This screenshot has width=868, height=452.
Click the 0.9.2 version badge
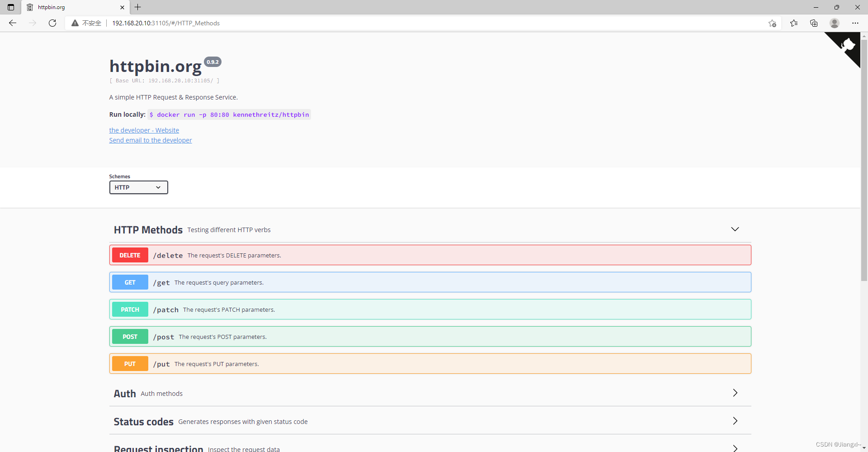click(x=212, y=62)
